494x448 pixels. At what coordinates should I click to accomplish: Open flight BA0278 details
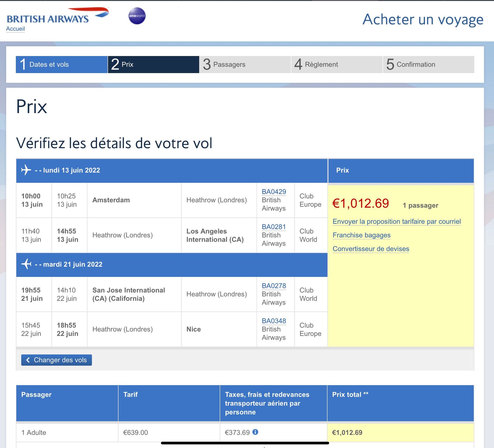[274, 286]
